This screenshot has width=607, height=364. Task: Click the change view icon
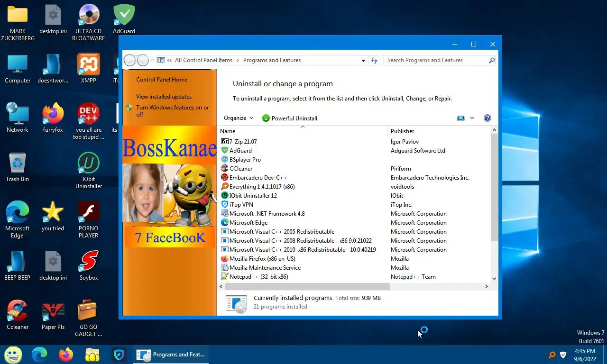coord(460,118)
